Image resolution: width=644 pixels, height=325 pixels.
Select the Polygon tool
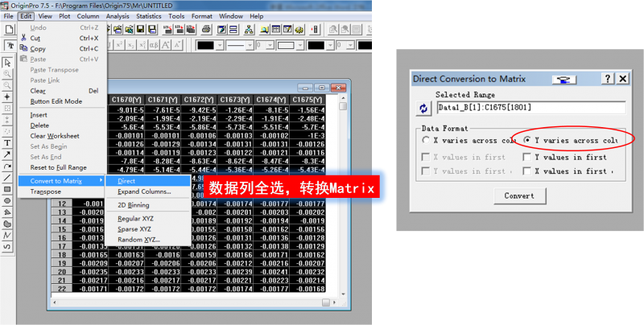point(7,212)
